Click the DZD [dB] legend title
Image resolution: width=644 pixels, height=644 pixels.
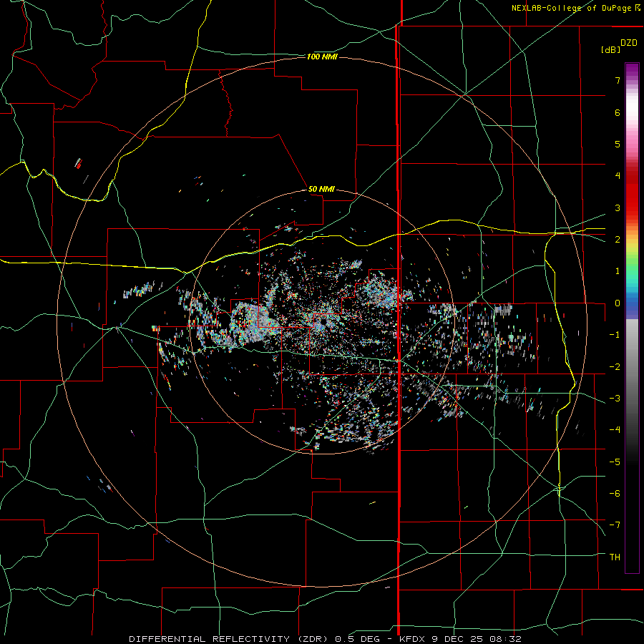(618, 46)
